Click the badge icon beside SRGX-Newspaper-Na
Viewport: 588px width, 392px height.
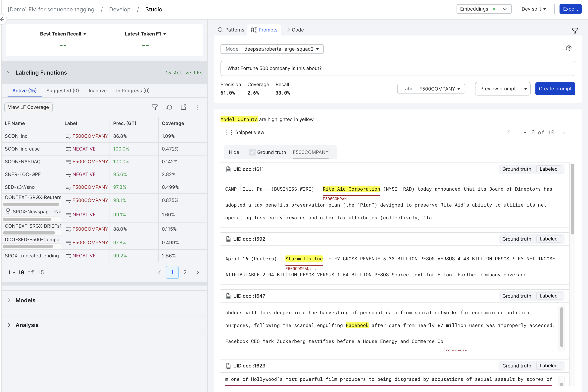click(x=8, y=211)
